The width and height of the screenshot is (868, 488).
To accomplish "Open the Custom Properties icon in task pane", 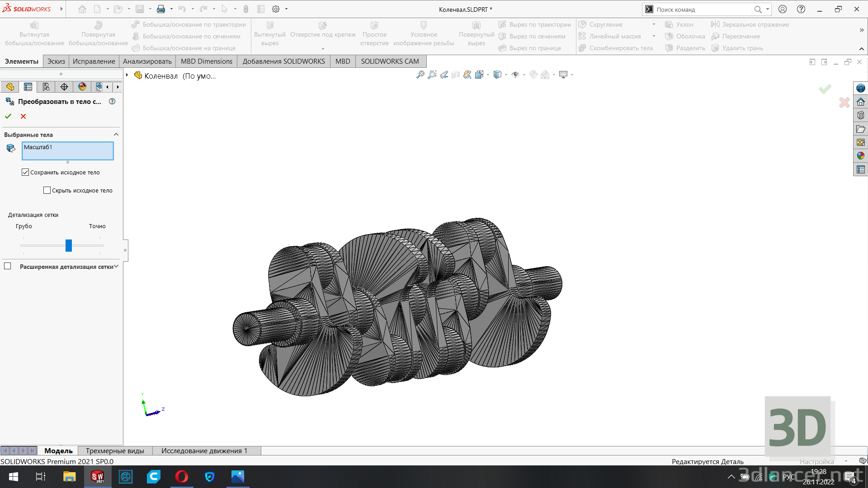I will pos(861,169).
